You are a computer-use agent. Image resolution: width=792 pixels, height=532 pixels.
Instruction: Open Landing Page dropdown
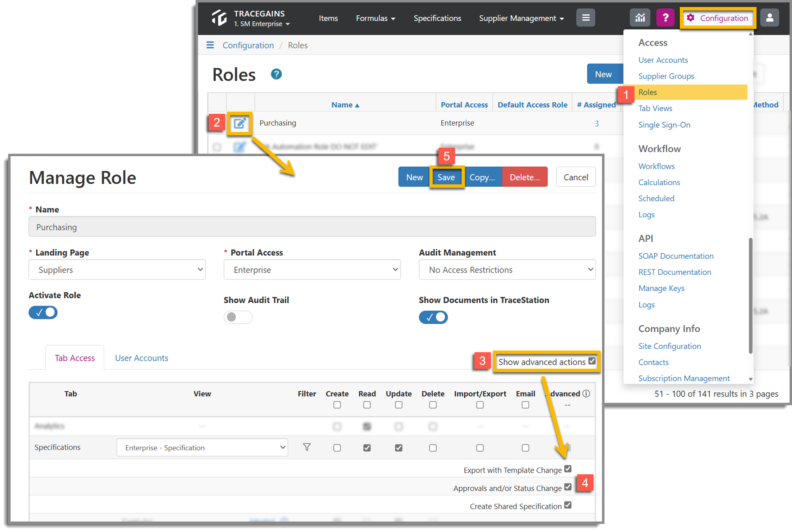pyautogui.click(x=117, y=270)
